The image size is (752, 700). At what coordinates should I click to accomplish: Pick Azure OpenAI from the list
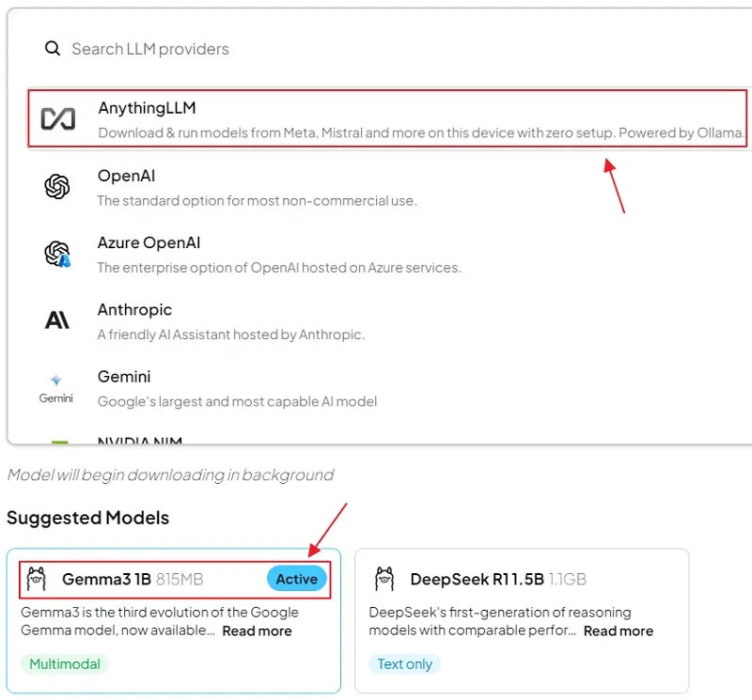(x=388, y=254)
